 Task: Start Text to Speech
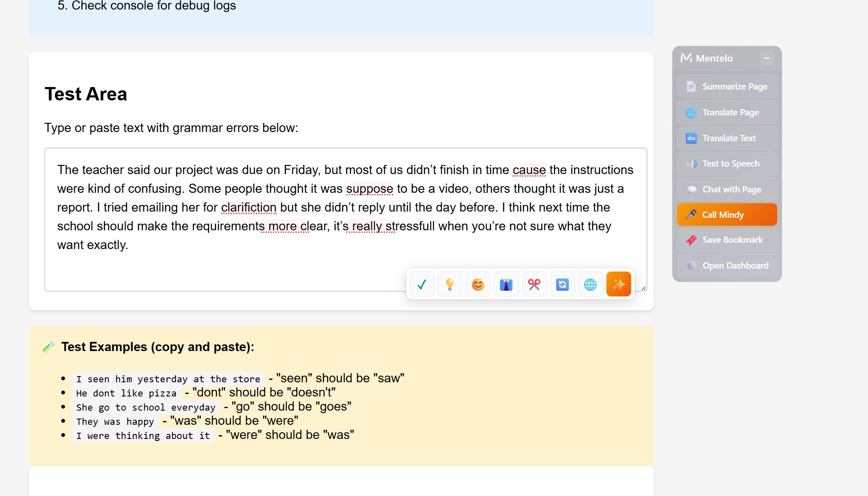(x=727, y=164)
